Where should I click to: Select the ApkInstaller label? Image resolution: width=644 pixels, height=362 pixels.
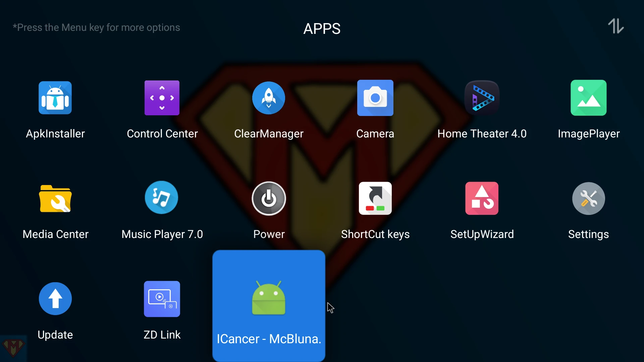point(55,134)
